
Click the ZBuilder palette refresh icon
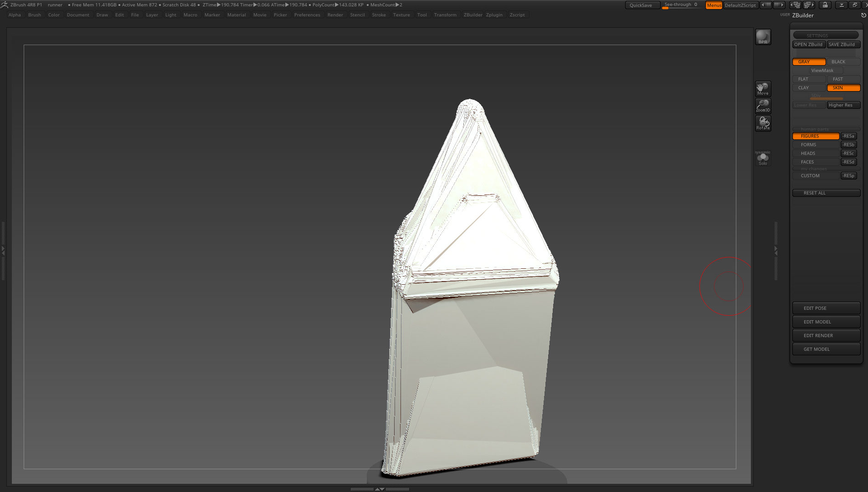863,15
